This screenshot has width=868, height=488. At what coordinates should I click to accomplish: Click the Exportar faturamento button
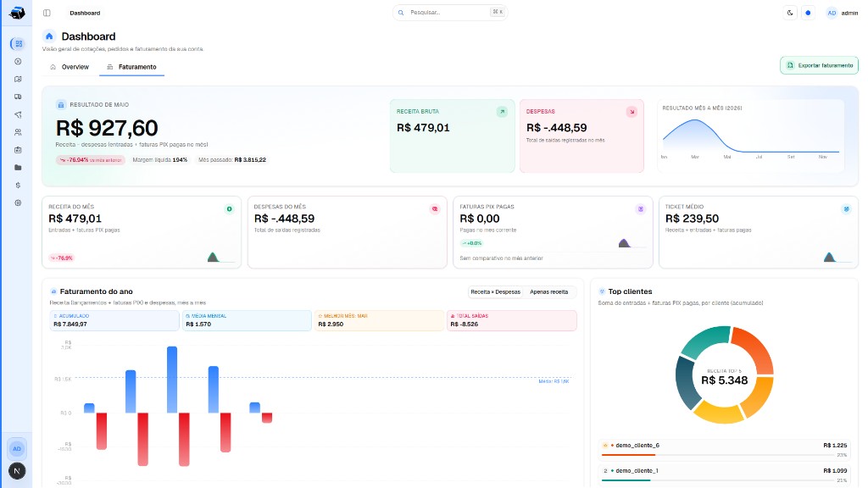[820, 65]
